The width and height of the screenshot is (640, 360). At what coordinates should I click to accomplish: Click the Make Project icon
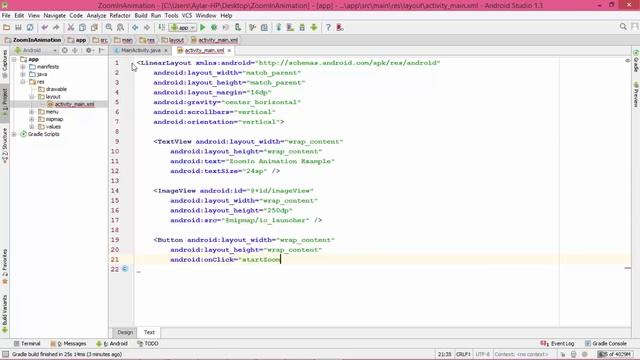click(x=162, y=27)
